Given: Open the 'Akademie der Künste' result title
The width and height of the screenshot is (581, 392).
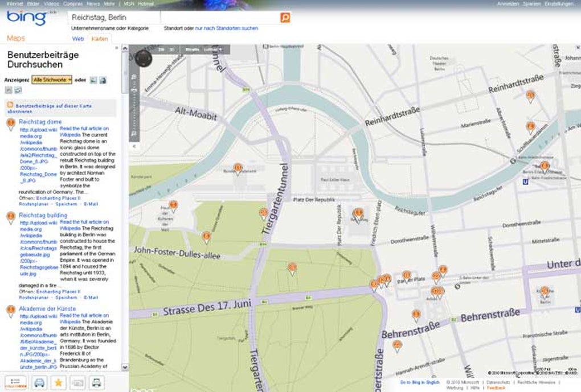Looking at the screenshot, I should pos(47,308).
